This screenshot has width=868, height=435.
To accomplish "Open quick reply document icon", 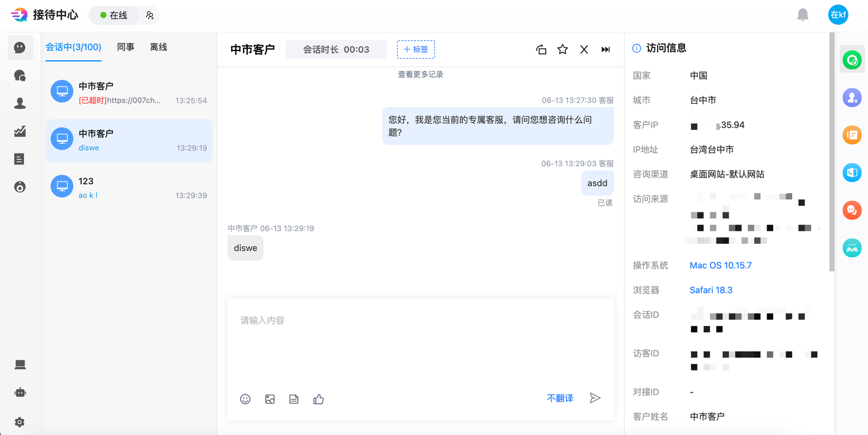I will 294,399.
